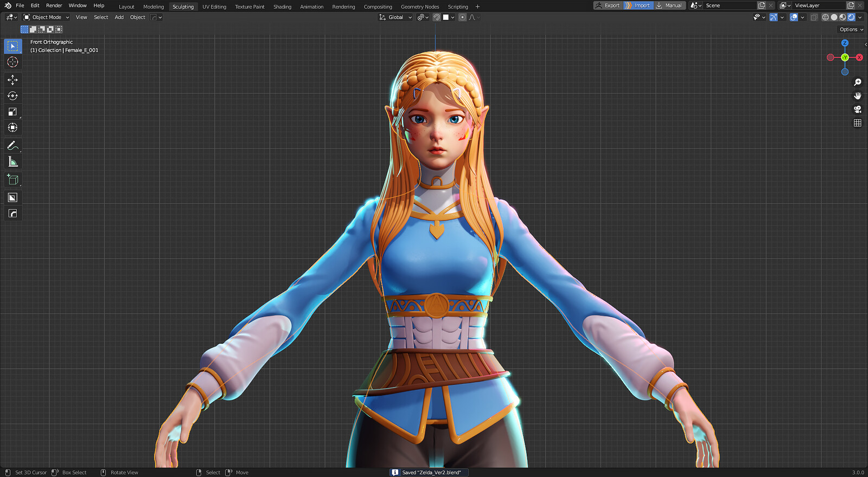
Task: Click the new view layer copy icon
Action: click(x=851, y=5)
